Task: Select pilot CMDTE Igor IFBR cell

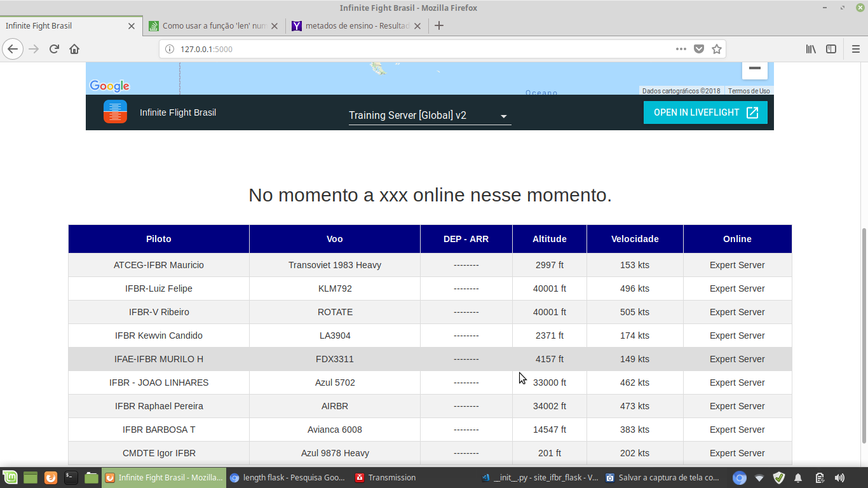Action: (x=159, y=453)
